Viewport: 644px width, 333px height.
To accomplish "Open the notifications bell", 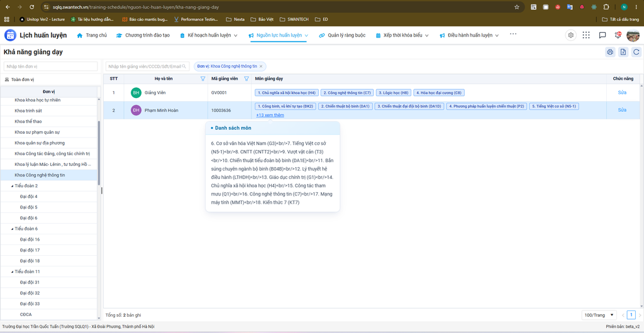I will tap(618, 35).
